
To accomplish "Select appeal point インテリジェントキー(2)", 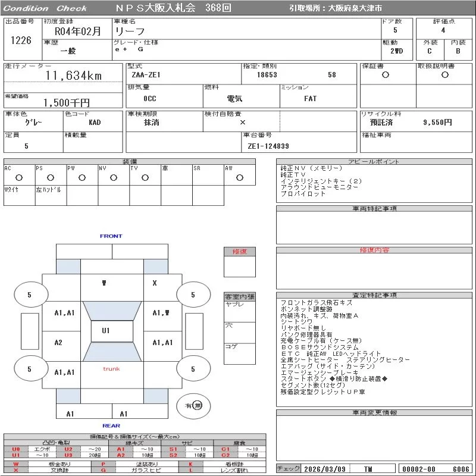I will click(321, 181).
